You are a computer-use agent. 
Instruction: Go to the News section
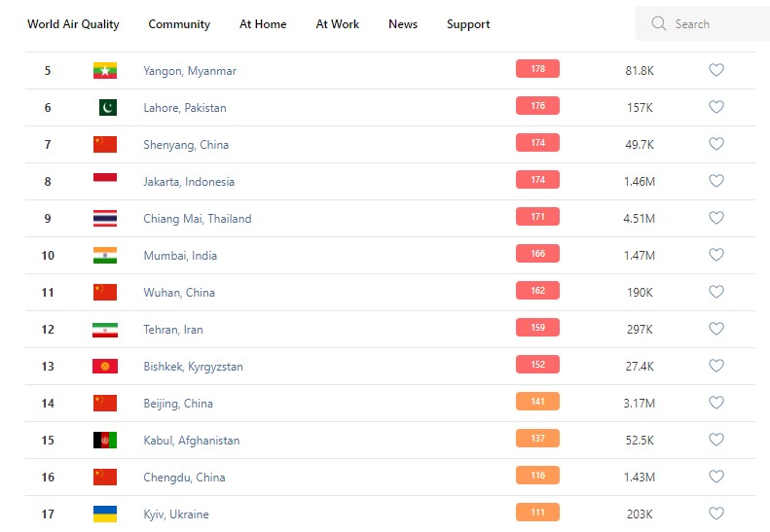403,24
